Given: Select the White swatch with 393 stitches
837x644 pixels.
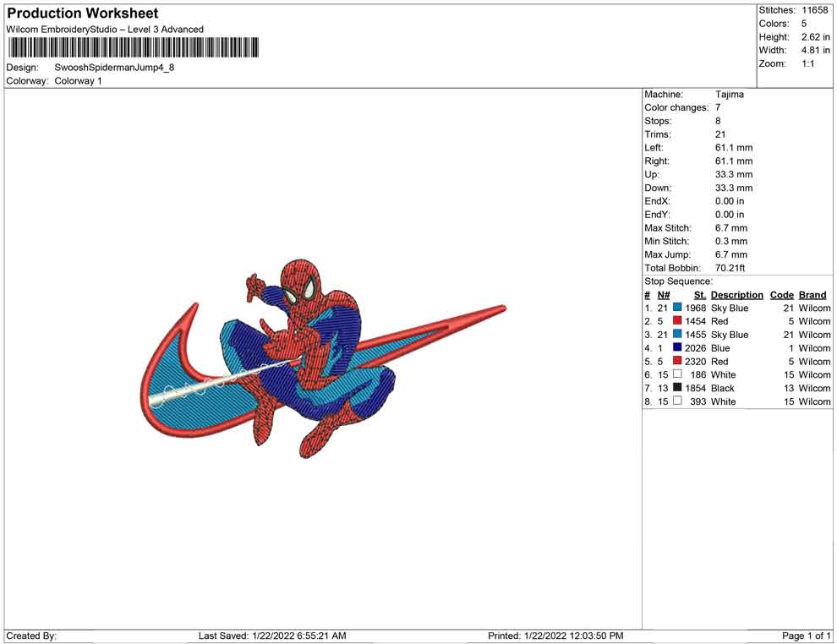Looking at the screenshot, I should point(677,401).
